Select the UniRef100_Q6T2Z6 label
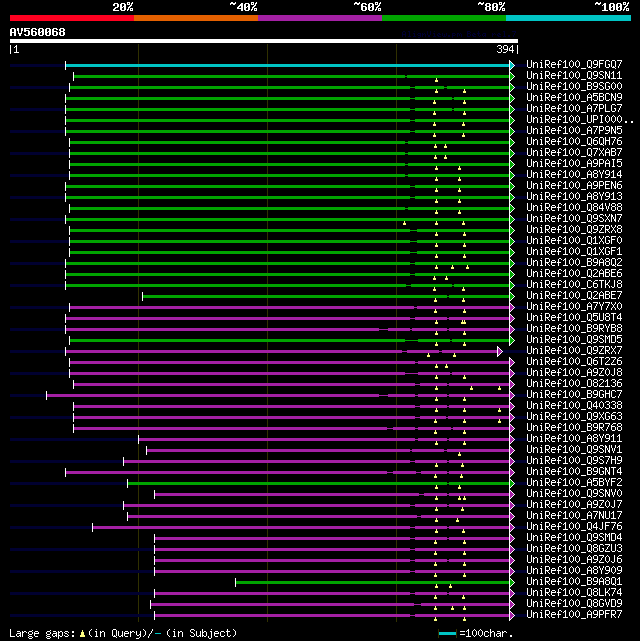 [574, 361]
